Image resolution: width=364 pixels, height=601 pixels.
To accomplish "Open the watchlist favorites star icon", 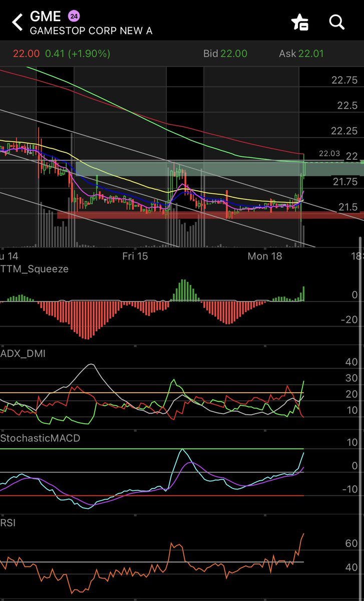I will coord(299,23).
